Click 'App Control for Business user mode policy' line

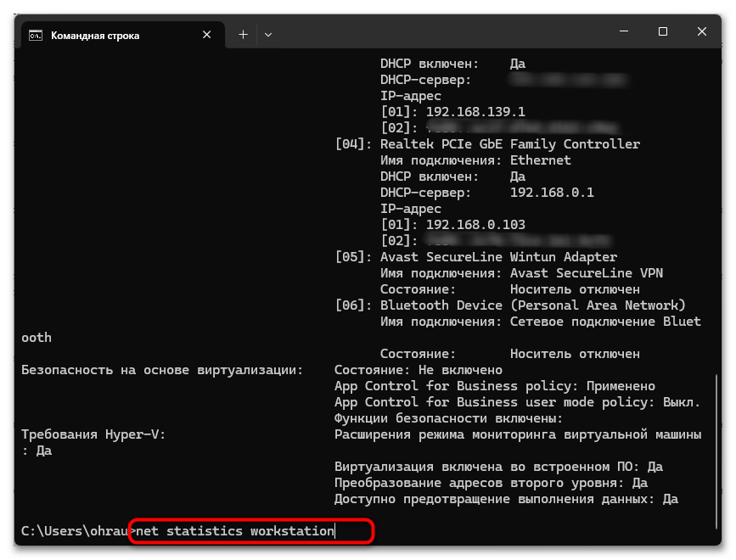click(x=517, y=402)
